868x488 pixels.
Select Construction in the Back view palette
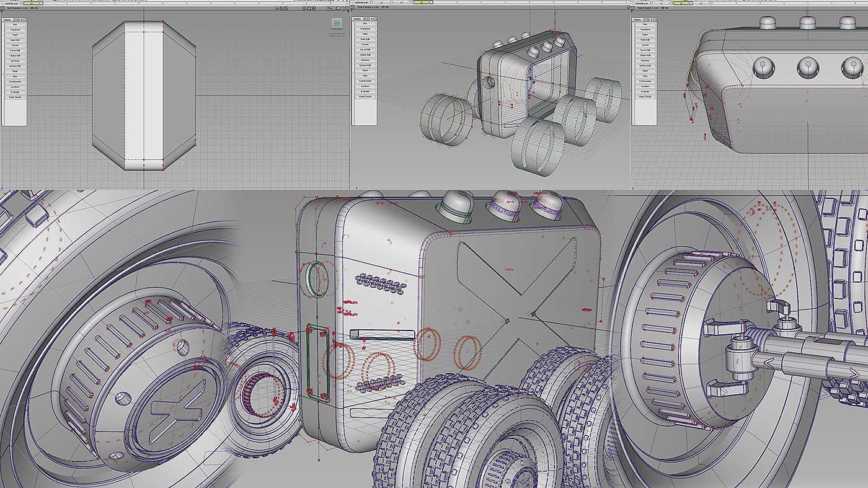[15, 81]
